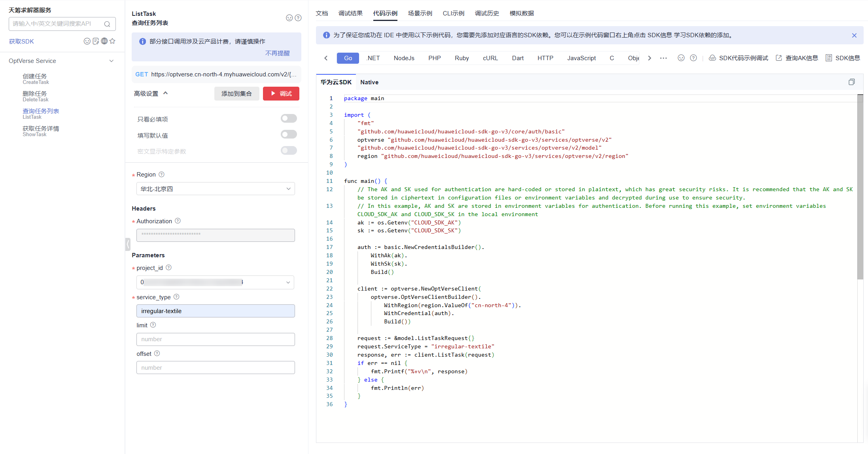Open 获取任务详情 ShowTask in the tree

point(41,131)
